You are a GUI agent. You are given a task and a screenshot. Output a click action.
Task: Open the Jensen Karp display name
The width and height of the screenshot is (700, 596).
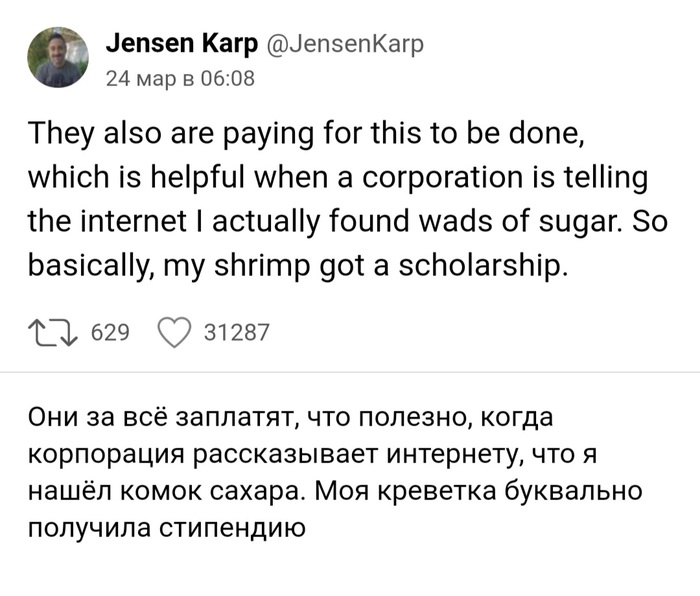point(181,44)
